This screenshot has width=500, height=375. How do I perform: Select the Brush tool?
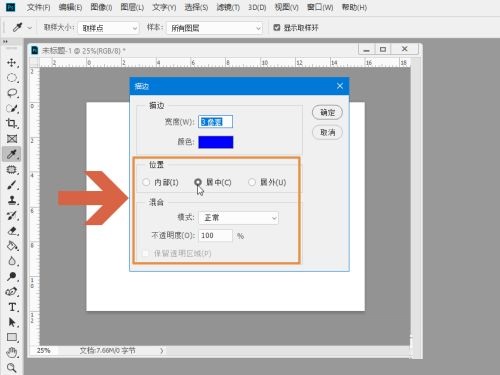pyautogui.click(x=12, y=185)
